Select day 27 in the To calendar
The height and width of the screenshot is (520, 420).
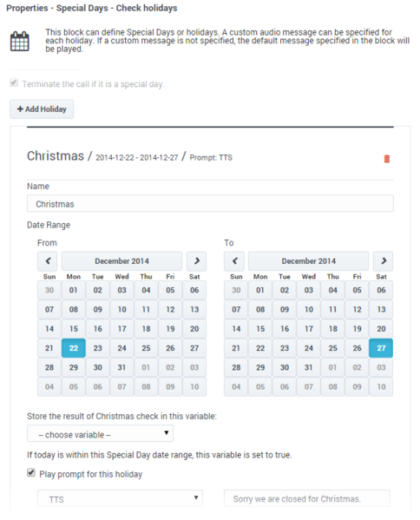point(381,348)
